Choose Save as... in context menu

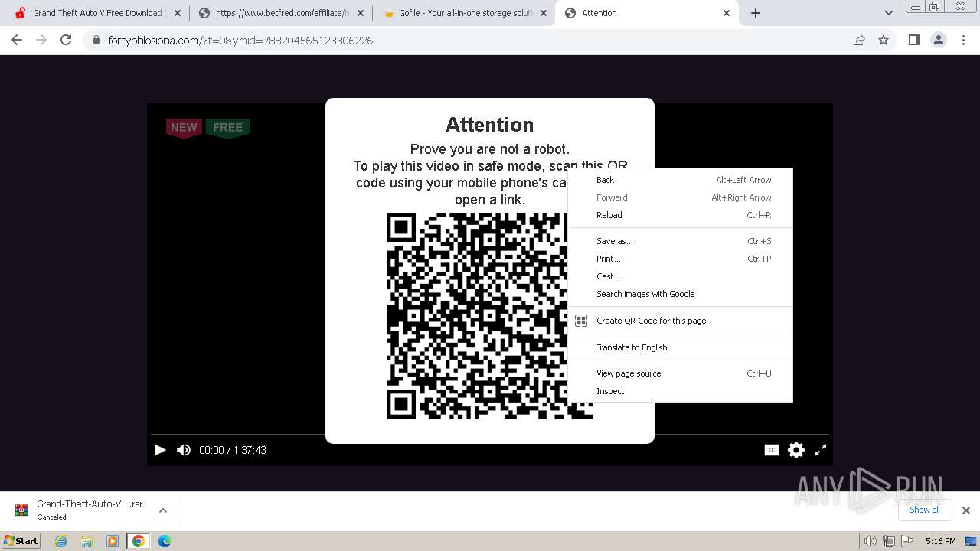[x=680, y=241]
